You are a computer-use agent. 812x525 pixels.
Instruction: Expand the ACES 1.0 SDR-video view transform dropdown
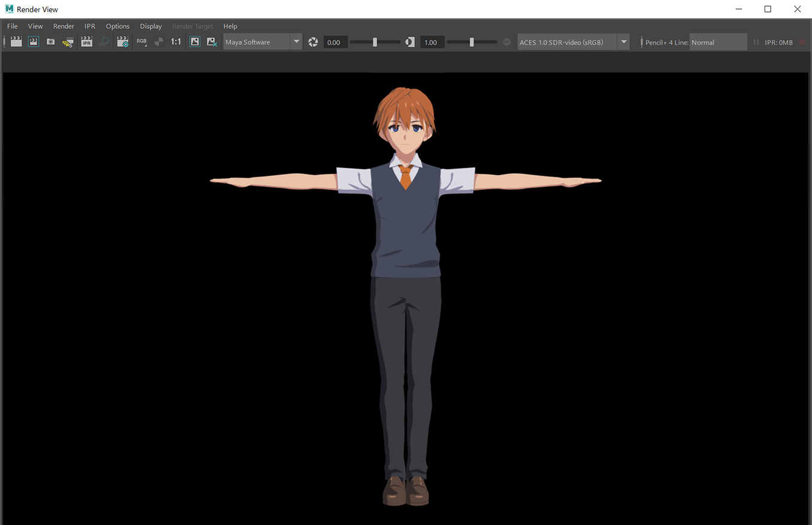click(573, 42)
